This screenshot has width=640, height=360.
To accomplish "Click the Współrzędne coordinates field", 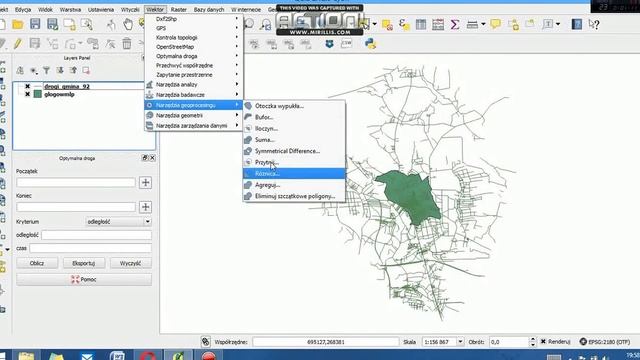I will [325, 342].
